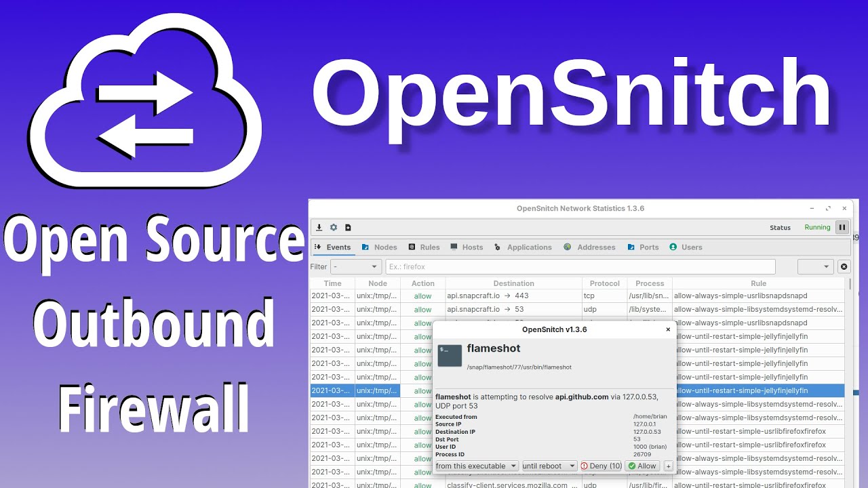The width and height of the screenshot is (868, 488).
Task: Click the Hosts tab monitor icon
Action: click(x=454, y=247)
